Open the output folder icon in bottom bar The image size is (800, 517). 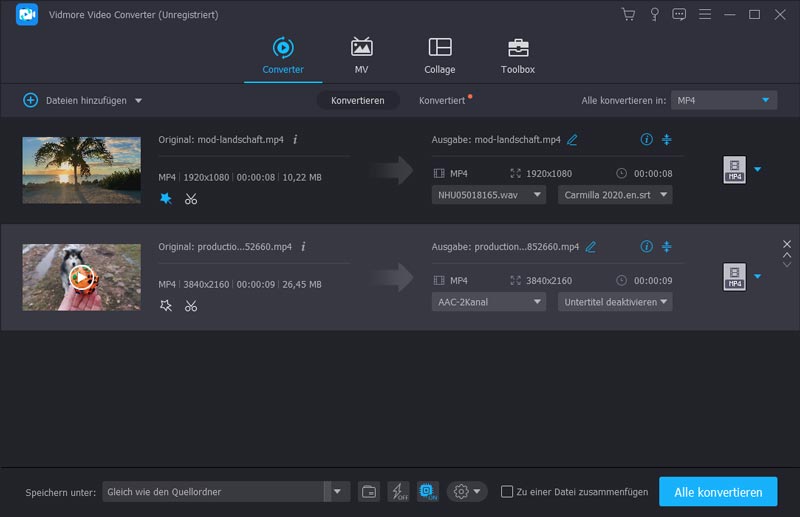coord(369,491)
